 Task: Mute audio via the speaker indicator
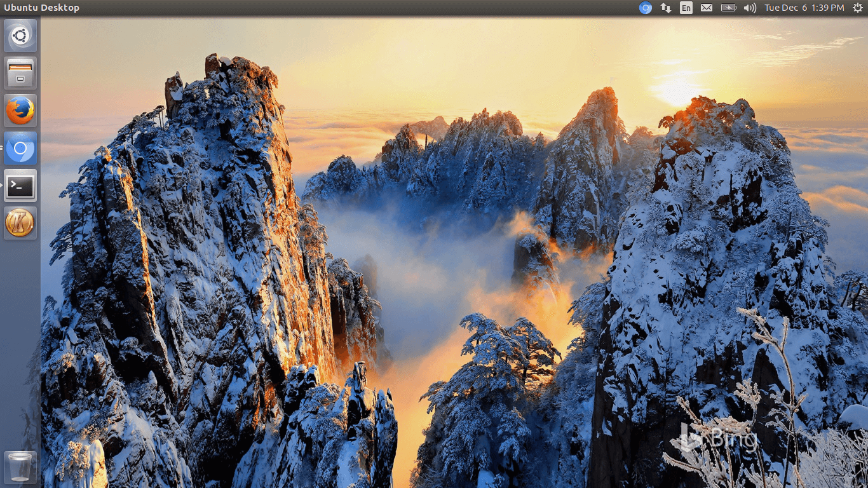pos(749,8)
